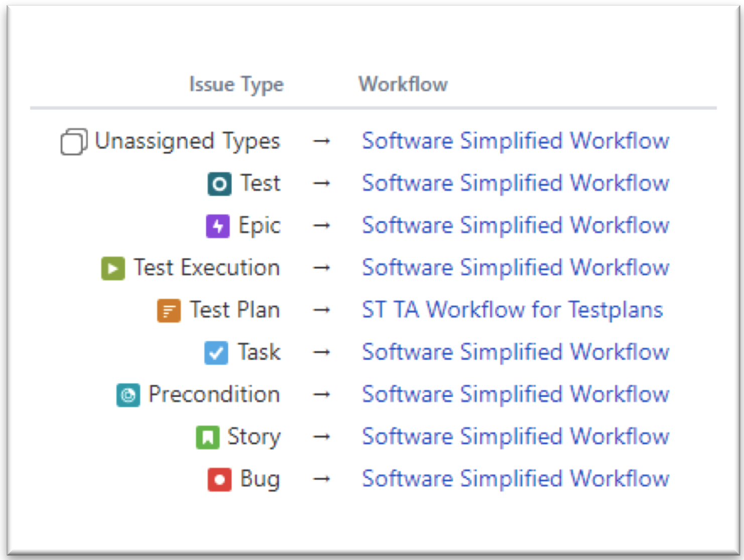Open the workflow link in the Precondition row
744x560 pixels.
[x=515, y=394]
